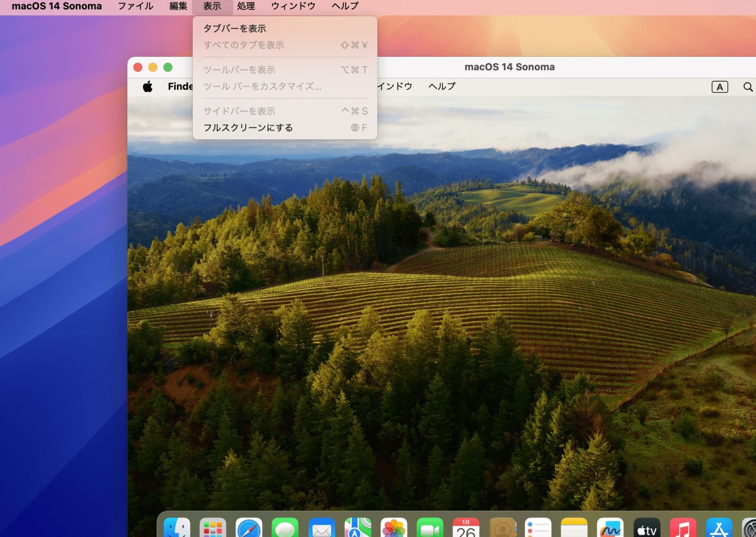Click the Spotlight search magnifier icon
The image size is (756, 537).
[748, 87]
